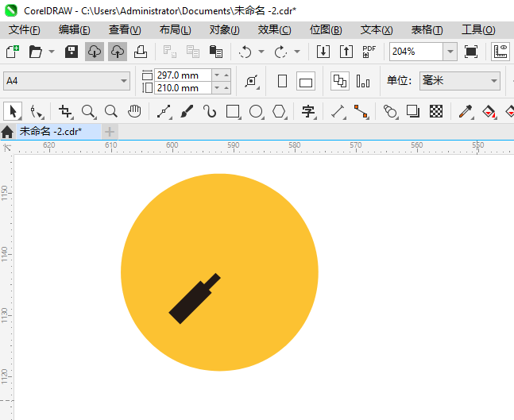Choose the Polygon tool
Viewport: 514px width, 420px height.
[x=279, y=111]
